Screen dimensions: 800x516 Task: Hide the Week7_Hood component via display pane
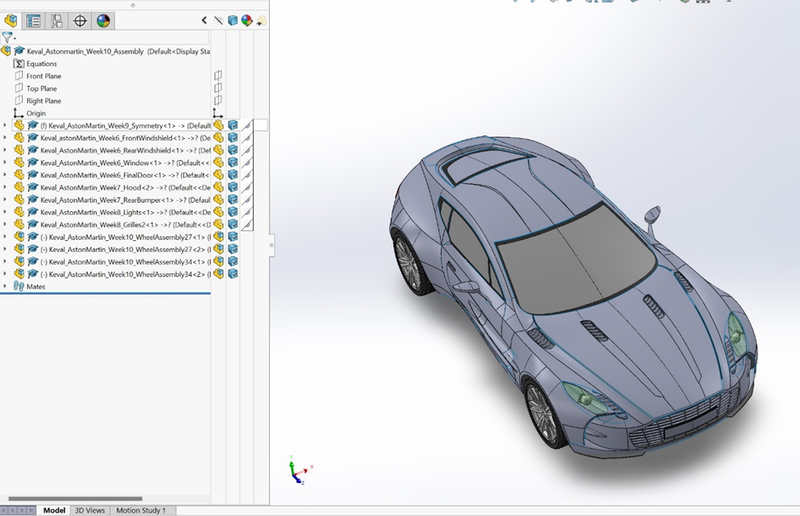click(x=218, y=187)
